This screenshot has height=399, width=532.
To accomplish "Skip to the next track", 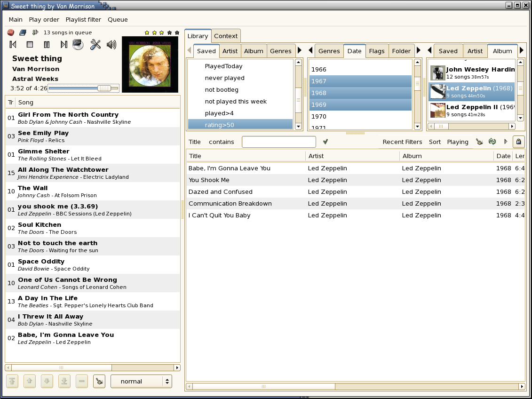I will coord(64,45).
